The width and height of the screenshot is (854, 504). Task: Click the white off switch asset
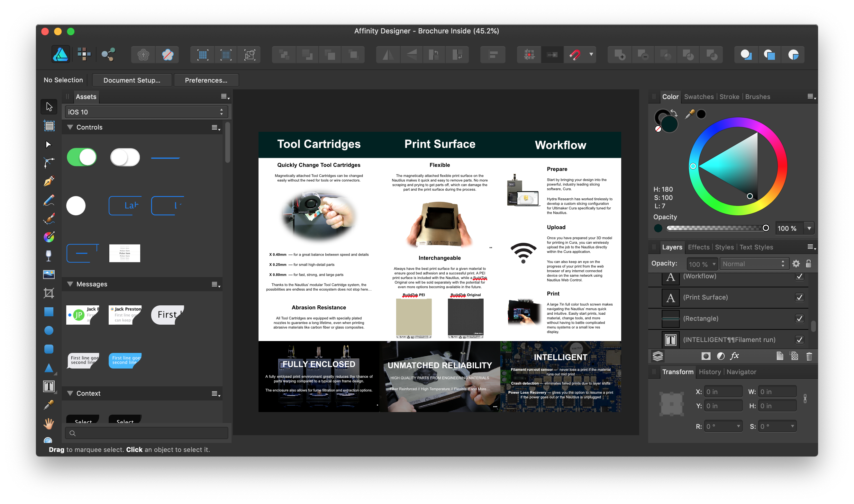(125, 157)
